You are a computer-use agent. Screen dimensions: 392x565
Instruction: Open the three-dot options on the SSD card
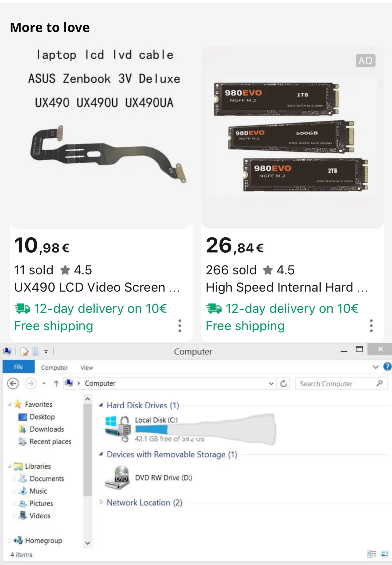click(x=371, y=326)
